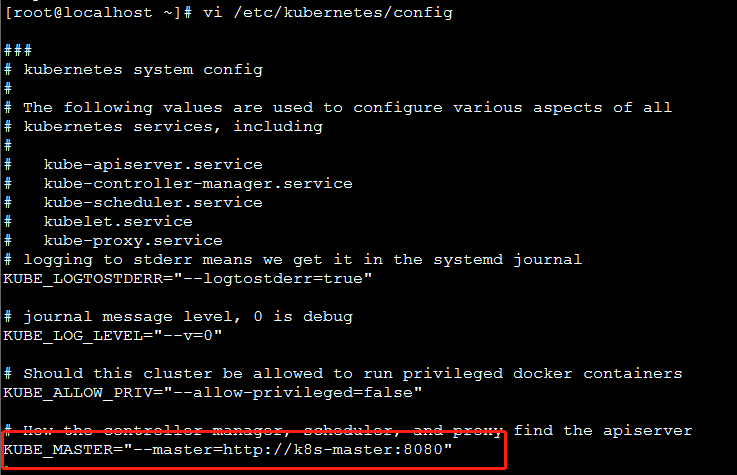Click the kube-scheduler.service line
Screen dimensions: 737x475
point(152,202)
